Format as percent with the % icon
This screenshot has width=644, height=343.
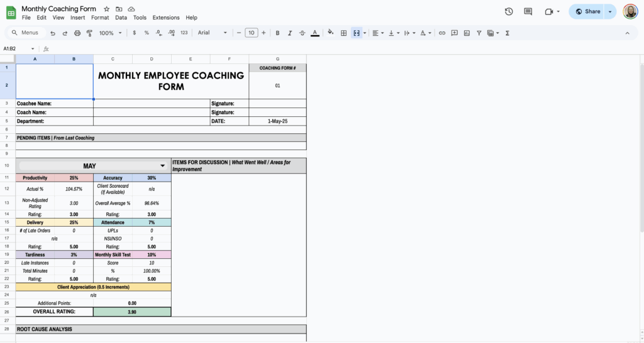click(x=147, y=33)
